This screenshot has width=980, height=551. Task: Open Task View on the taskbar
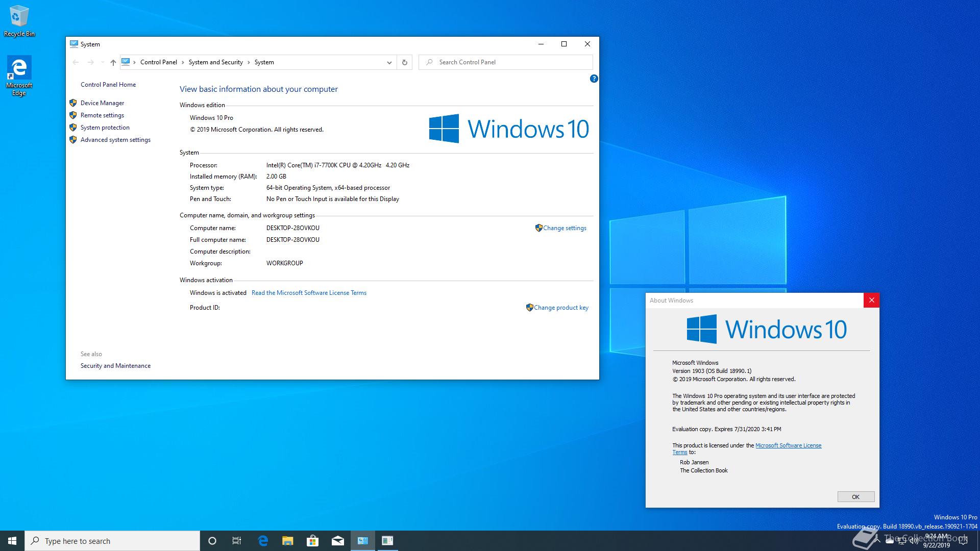[237, 541]
